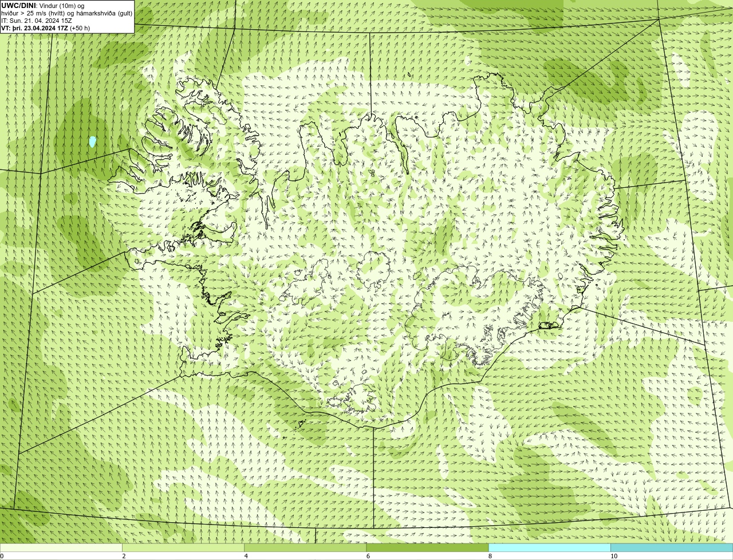Click the "IT: Sun. 21. 04. 2024 15Z" line
733x560 pixels.
coord(37,21)
